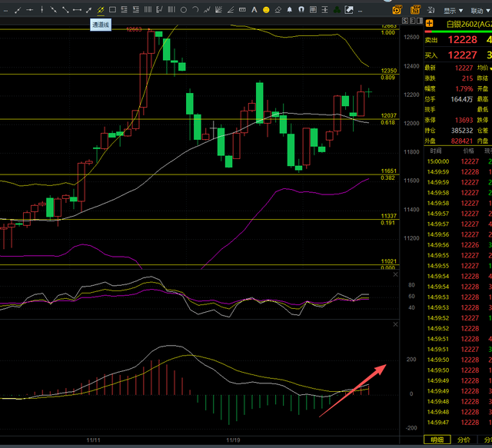
Task: Select the zigzag wave line tool
Action: pos(207,10)
